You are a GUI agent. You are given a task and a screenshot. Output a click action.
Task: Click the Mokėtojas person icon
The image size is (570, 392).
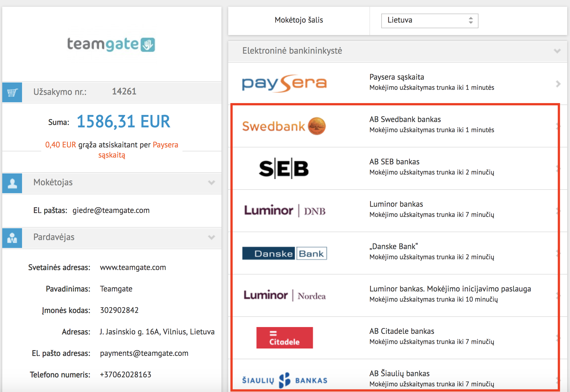point(12,183)
